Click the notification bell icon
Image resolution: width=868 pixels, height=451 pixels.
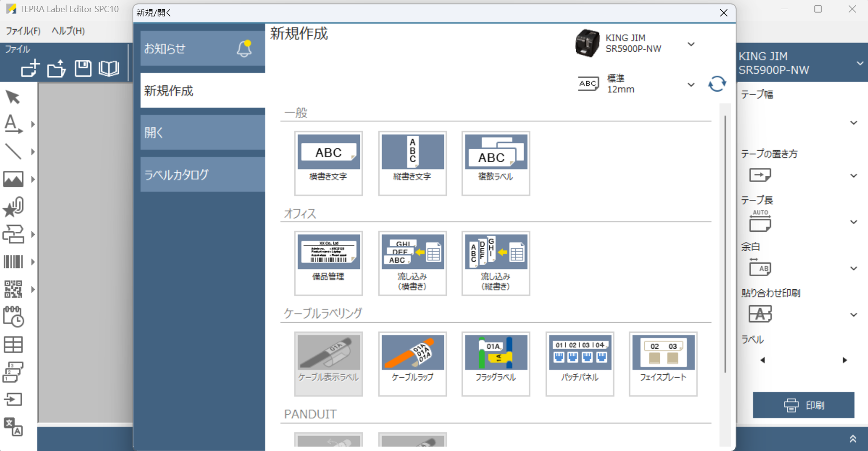pos(244,49)
